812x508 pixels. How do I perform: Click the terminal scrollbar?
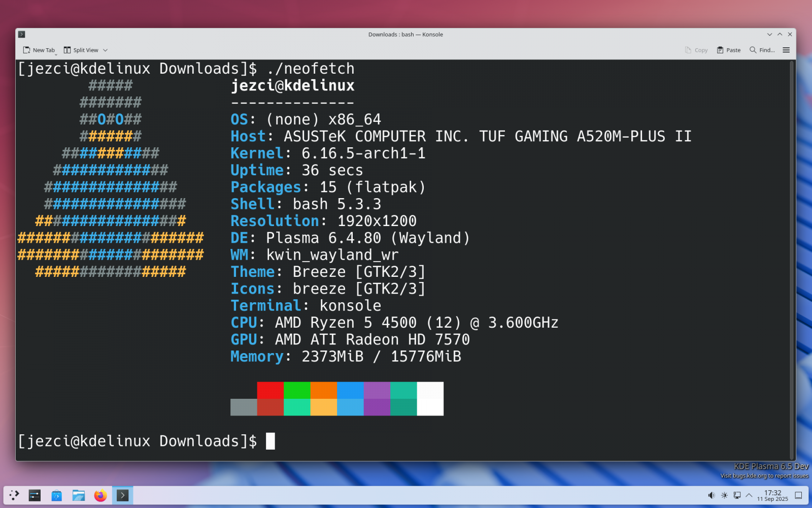click(x=792, y=260)
